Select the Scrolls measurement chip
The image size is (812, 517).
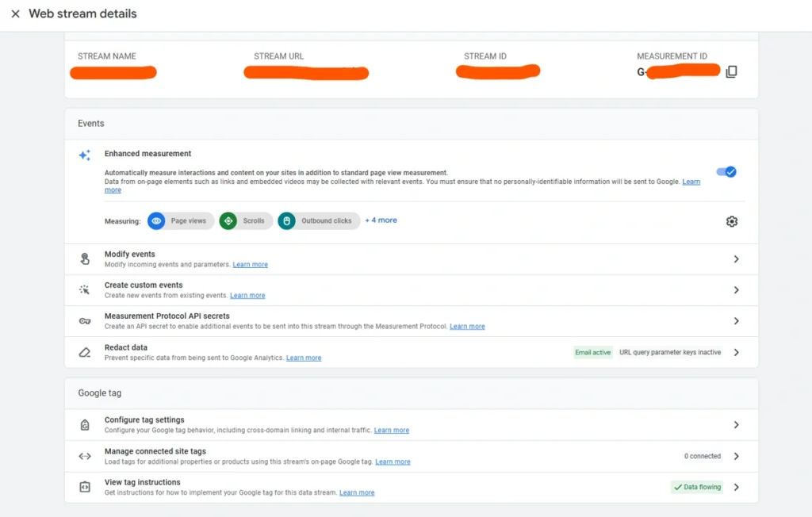click(246, 220)
